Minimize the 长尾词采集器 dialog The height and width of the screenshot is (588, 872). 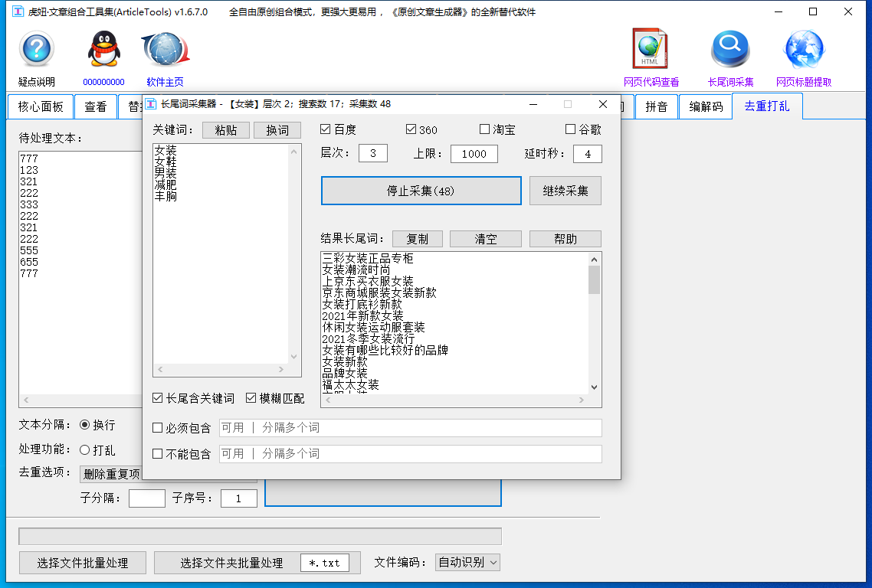coord(533,104)
